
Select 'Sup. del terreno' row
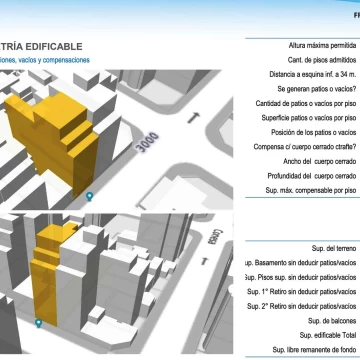[x=334, y=249]
